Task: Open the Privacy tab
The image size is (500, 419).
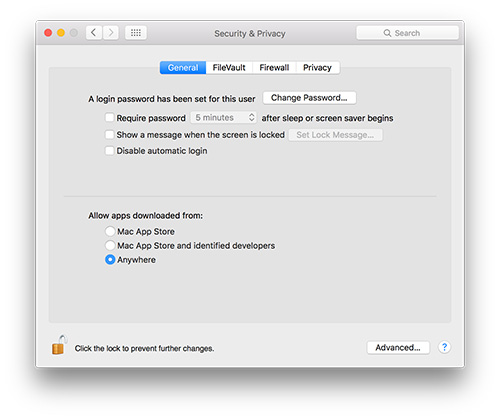Action: pyautogui.click(x=317, y=68)
